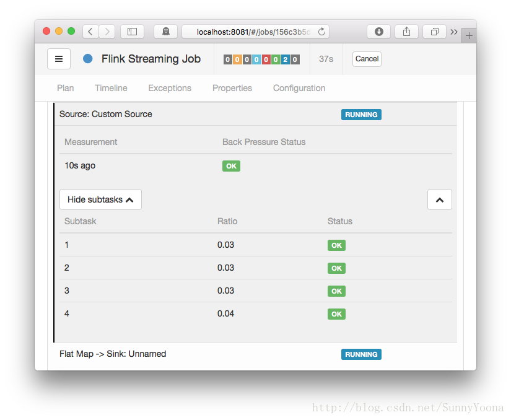Viewport: 511px width, 420px height.
Task: Switch to the Timeline tab
Action: pos(111,88)
